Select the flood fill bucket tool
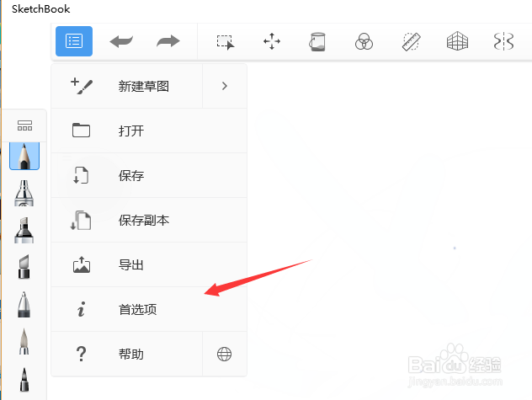The width and height of the screenshot is (532, 400). pos(317,42)
